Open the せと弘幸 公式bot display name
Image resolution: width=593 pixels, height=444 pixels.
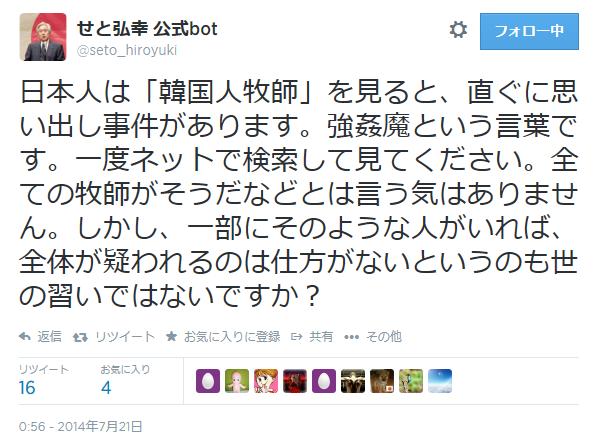(147, 28)
